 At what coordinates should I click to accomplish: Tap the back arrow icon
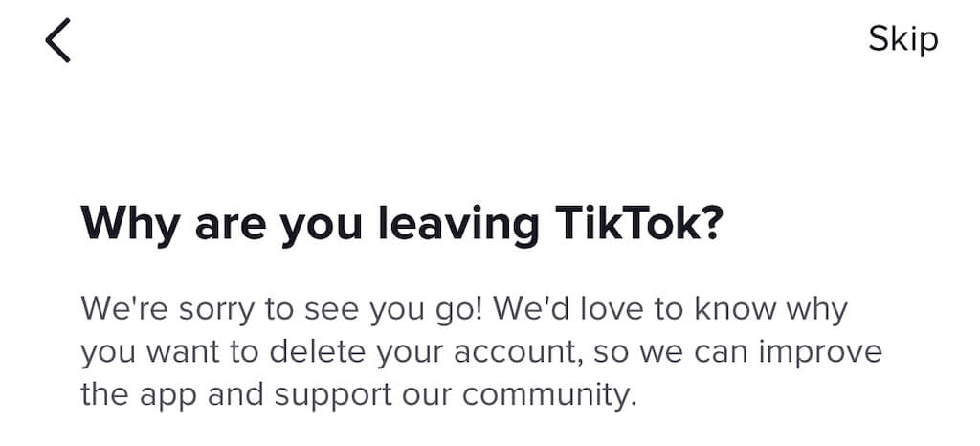coord(57,41)
